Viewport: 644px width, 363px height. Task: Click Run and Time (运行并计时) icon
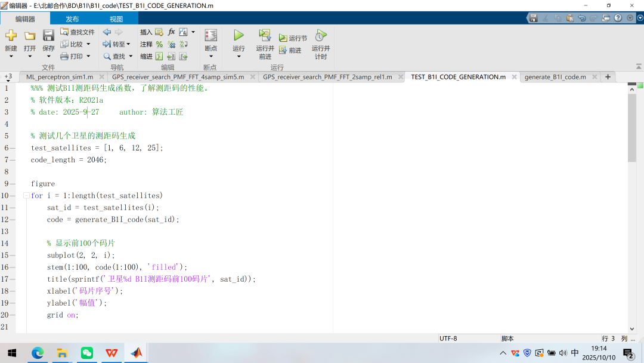pos(321,36)
